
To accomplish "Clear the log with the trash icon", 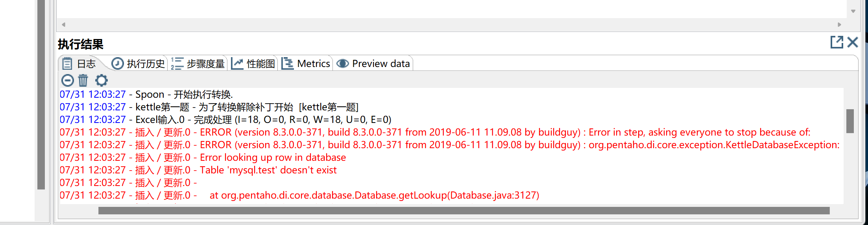I will pyautogui.click(x=83, y=80).
